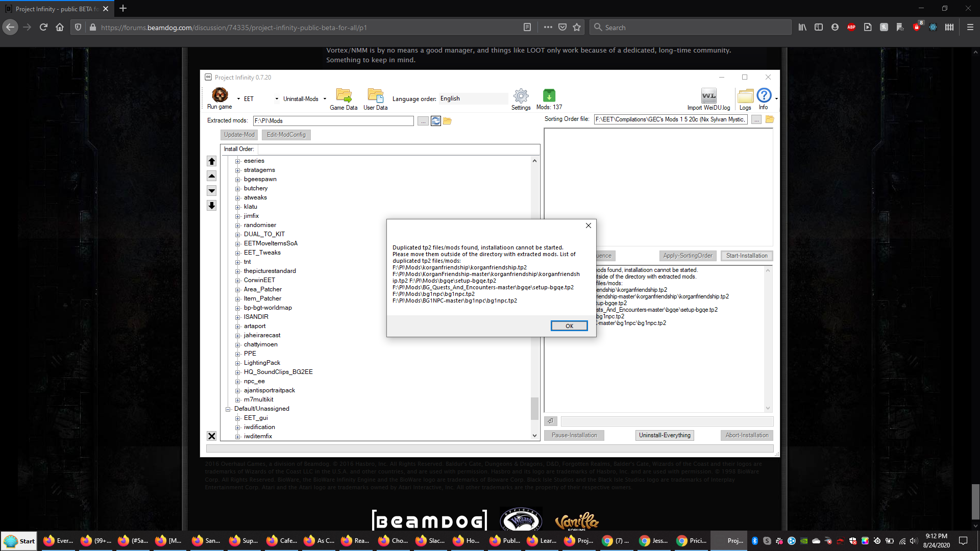Open Firefox Library icon
Screen dimensions: 980x551
tap(802, 28)
